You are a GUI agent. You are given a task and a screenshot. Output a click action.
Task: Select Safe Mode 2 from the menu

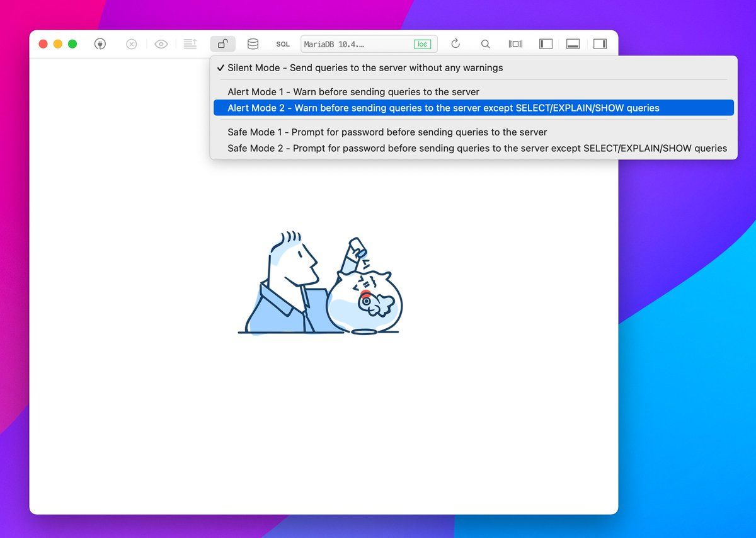(477, 148)
